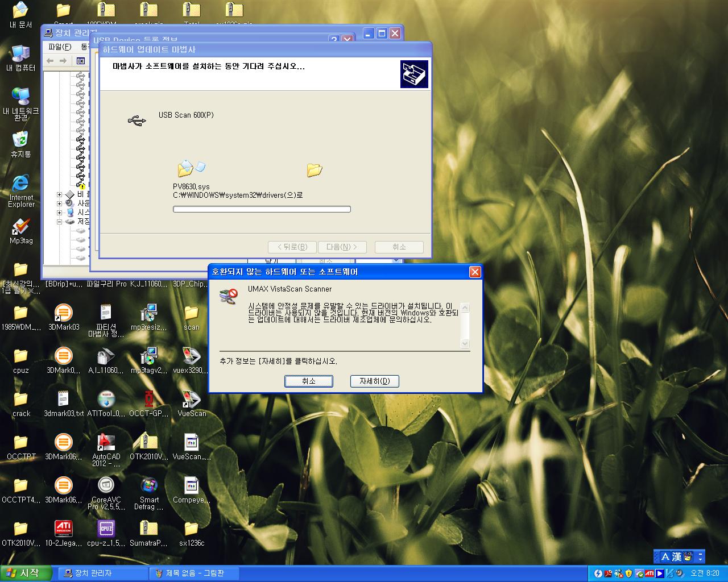
Task: Click the yellow security shield tray icon
Action: point(628,573)
